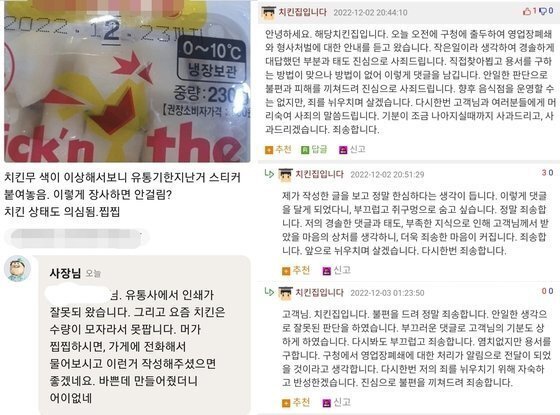Click 답글 to reply to the 20:44:10 comment
The width and height of the screenshot is (560, 415).
[315, 149]
